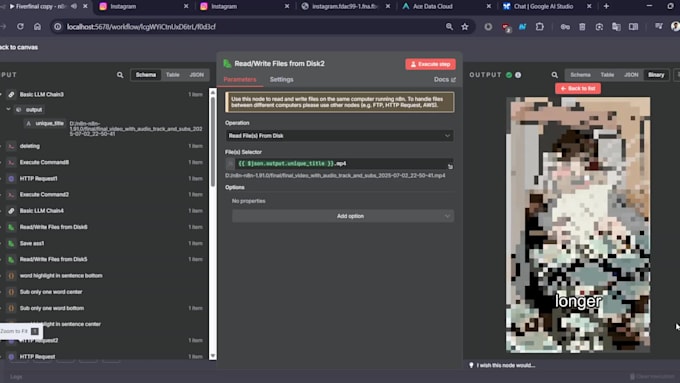Search output data with magnifier icon

(554, 75)
